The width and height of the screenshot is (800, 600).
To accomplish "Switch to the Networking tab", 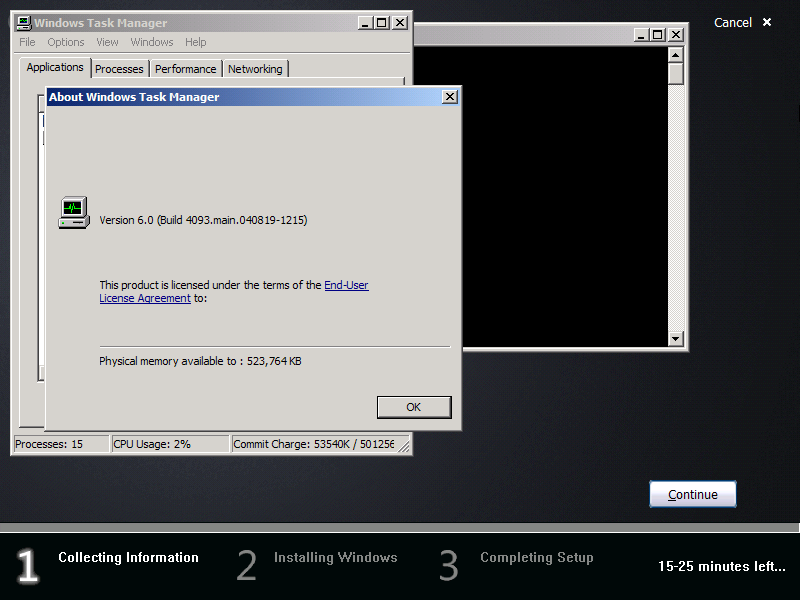I will 255,69.
